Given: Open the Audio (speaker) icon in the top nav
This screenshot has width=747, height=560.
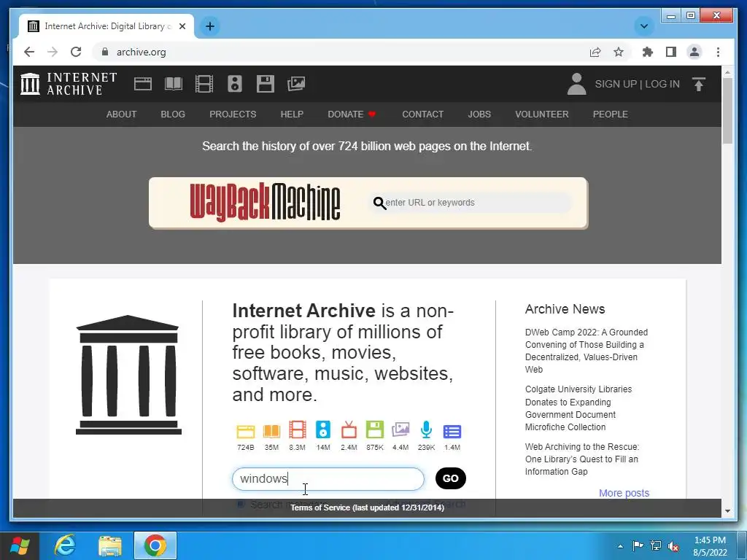Looking at the screenshot, I should tap(234, 84).
